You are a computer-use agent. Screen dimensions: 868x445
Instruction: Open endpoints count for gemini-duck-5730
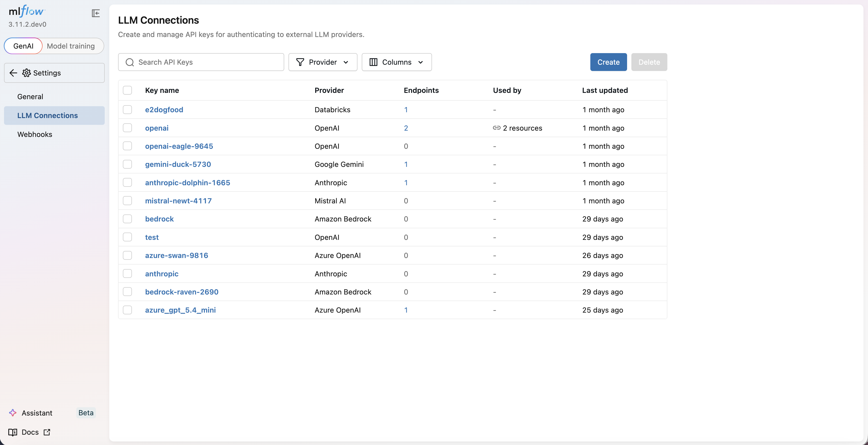coord(406,164)
